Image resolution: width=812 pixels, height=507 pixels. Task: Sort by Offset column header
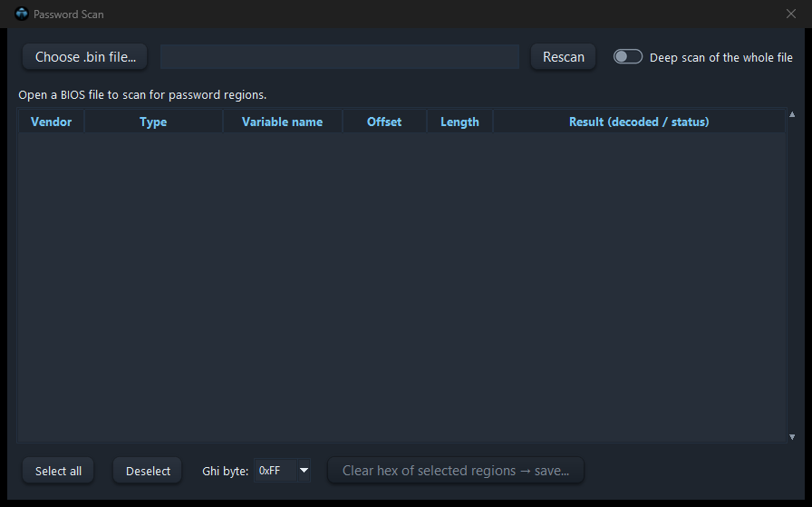point(384,122)
